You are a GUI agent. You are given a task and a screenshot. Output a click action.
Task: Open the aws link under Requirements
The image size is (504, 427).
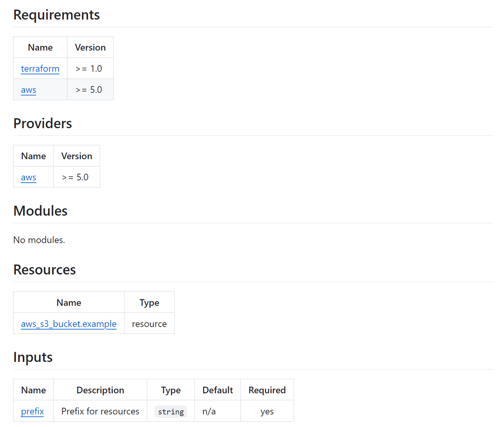(x=28, y=90)
